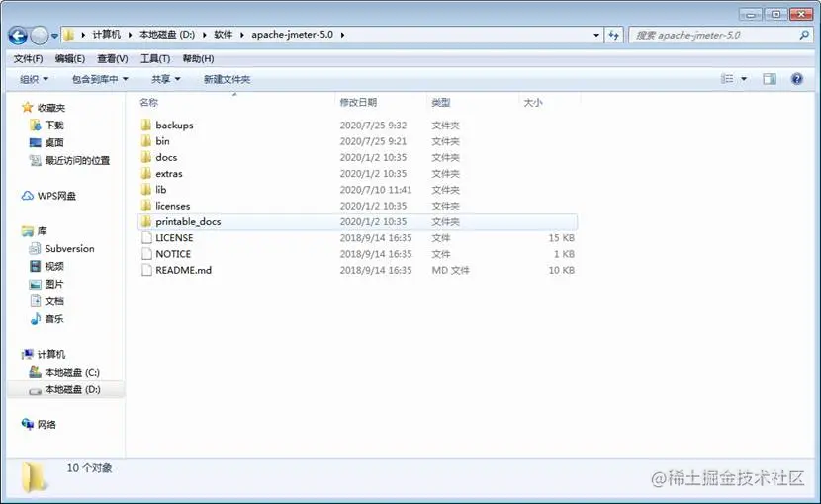This screenshot has height=504, width=821.
Task: Expand the breadcrumb arrow after 软件
Action: coord(242,35)
